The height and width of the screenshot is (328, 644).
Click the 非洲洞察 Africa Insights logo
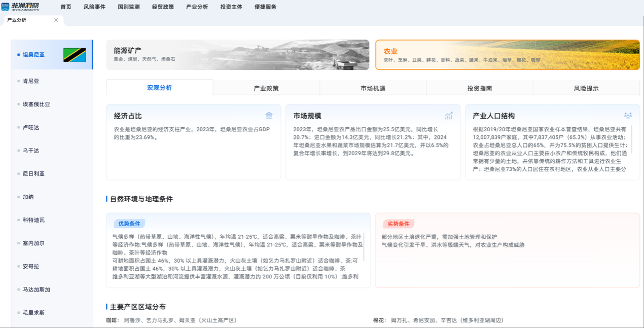(x=20, y=7)
